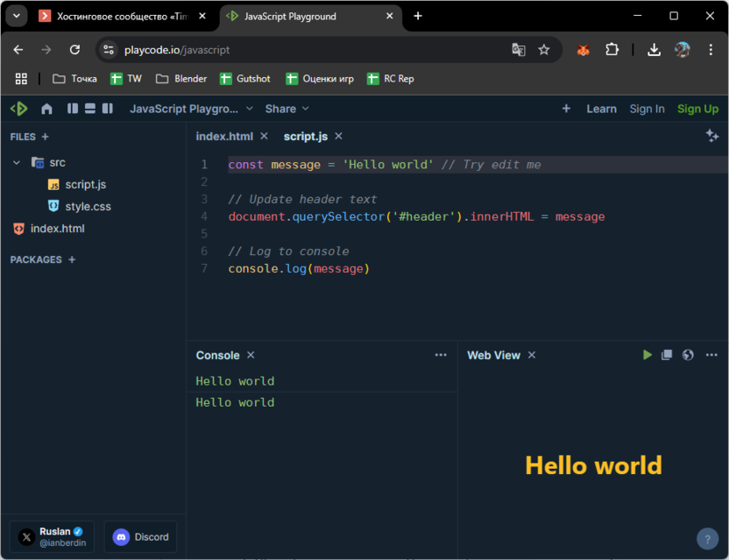Open the AI assistant sparkle icon

click(x=711, y=136)
